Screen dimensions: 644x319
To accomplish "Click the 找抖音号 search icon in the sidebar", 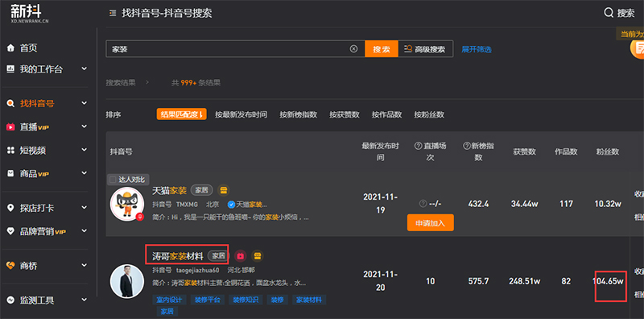I will [x=10, y=104].
